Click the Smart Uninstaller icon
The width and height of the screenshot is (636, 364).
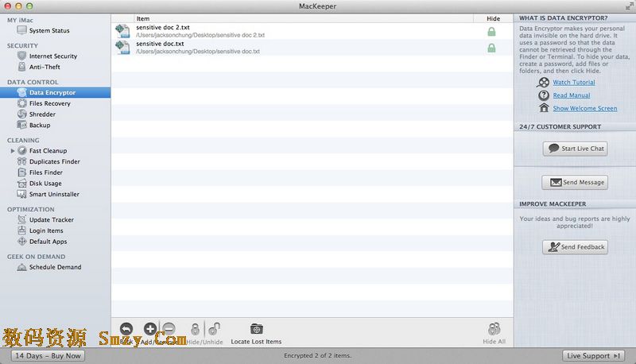pyautogui.click(x=22, y=194)
